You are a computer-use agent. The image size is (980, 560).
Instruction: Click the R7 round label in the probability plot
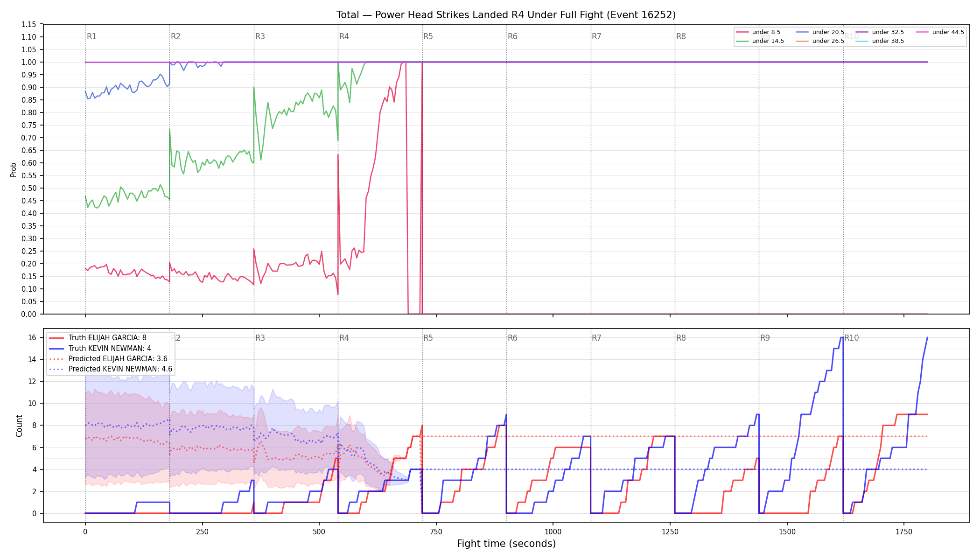[x=596, y=36]
